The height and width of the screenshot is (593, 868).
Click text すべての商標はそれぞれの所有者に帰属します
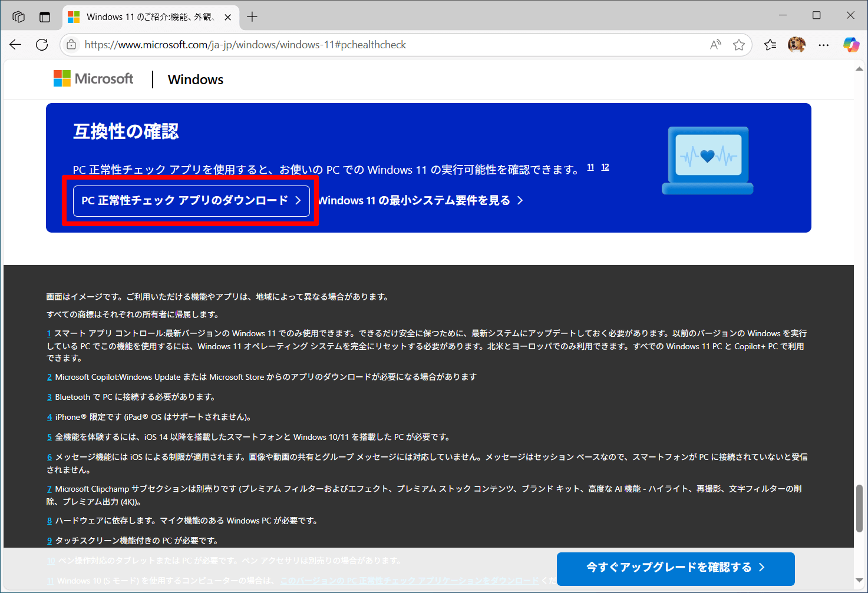(133, 314)
